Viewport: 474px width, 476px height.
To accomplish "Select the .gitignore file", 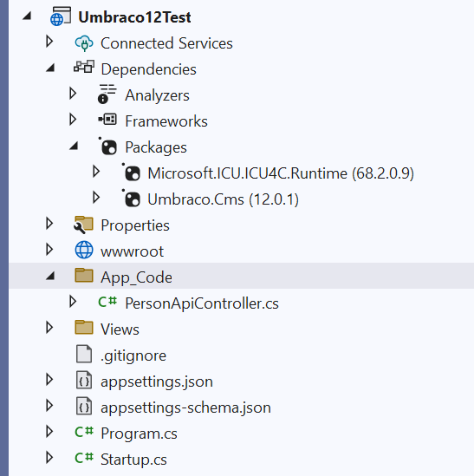I will pos(133,355).
